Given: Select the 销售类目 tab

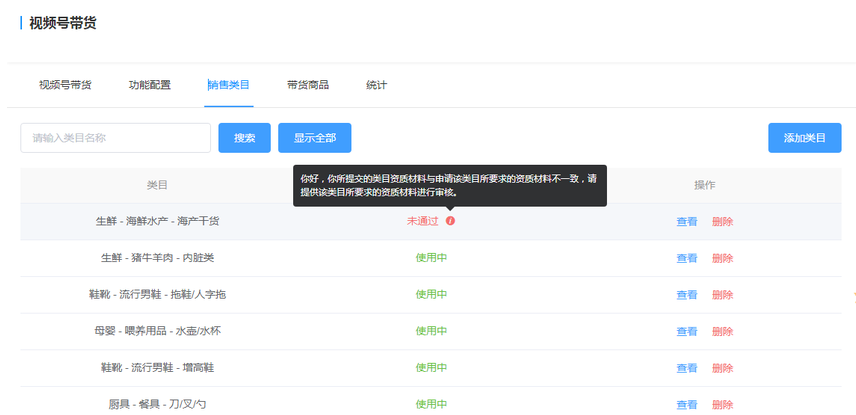Looking at the screenshot, I should 229,85.
